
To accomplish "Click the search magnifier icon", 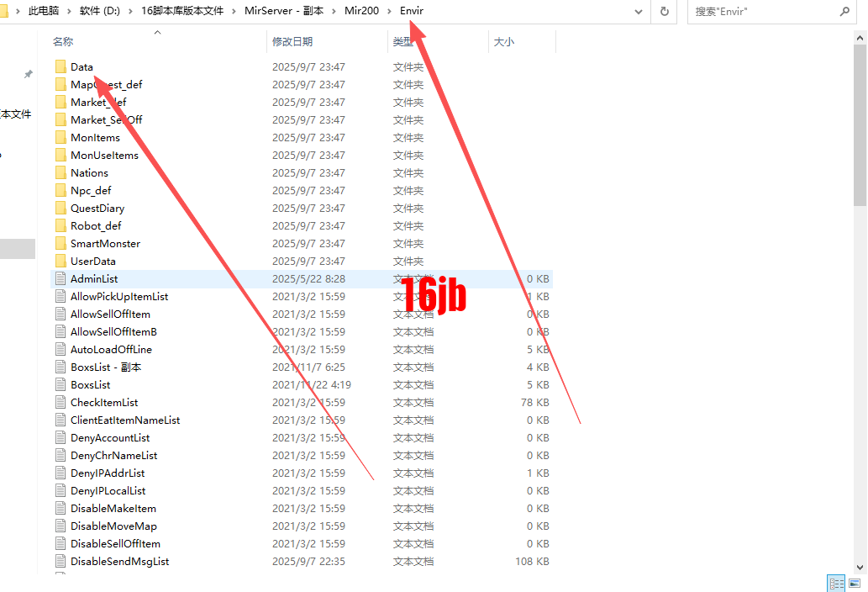I will point(844,11).
